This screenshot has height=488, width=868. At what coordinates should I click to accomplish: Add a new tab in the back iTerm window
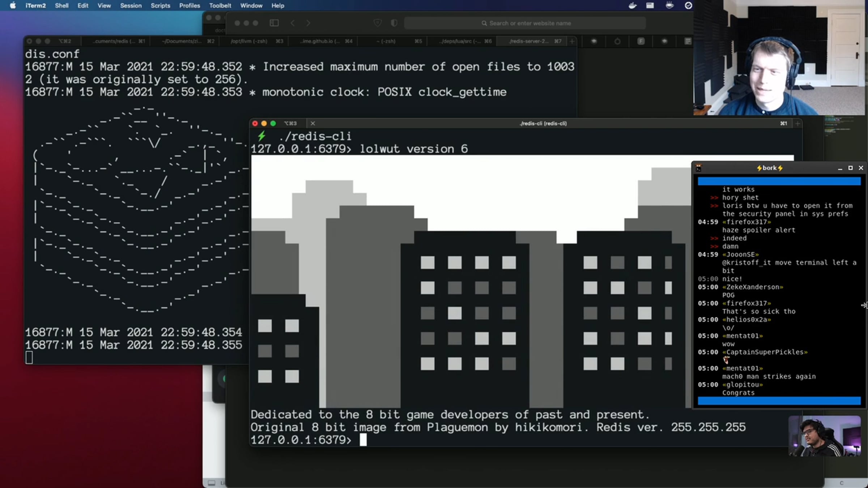pos(572,41)
